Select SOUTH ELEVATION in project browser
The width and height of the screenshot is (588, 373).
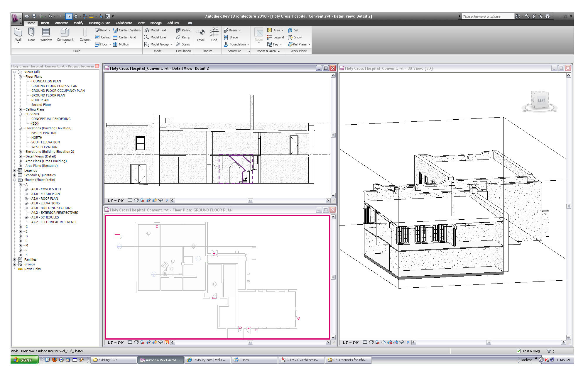tap(45, 142)
